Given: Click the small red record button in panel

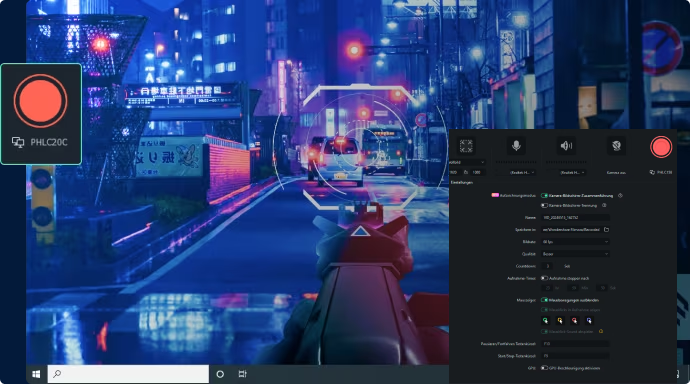Looking at the screenshot, I should coord(661,147).
